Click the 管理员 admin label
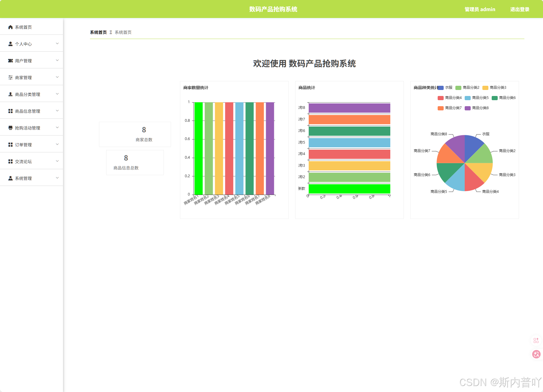543x392 pixels. coord(480,9)
